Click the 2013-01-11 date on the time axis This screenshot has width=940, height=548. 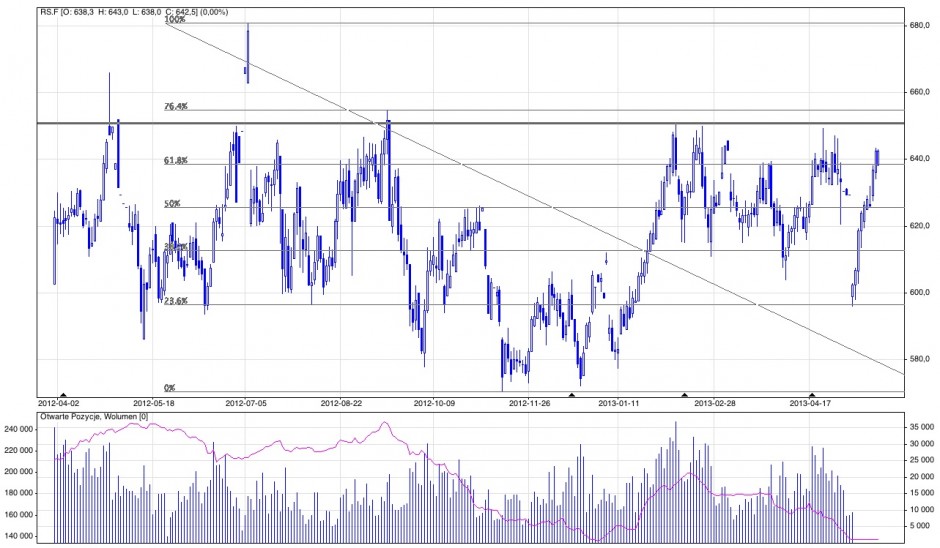pyautogui.click(x=618, y=405)
